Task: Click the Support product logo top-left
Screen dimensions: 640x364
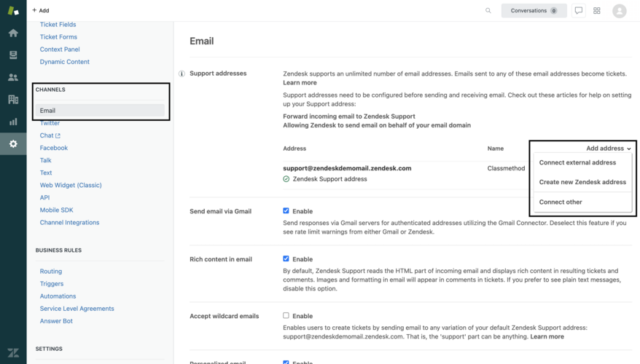Action: (x=13, y=11)
